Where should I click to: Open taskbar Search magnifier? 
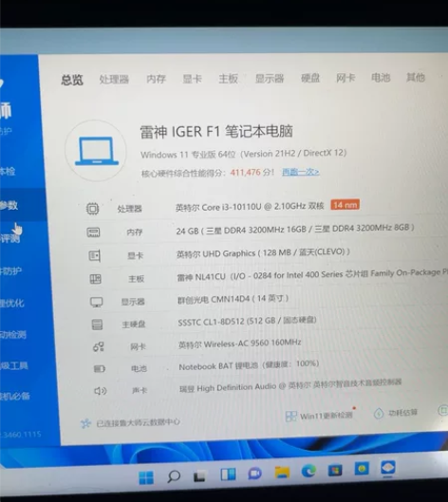pyautogui.click(x=174, y=476)
